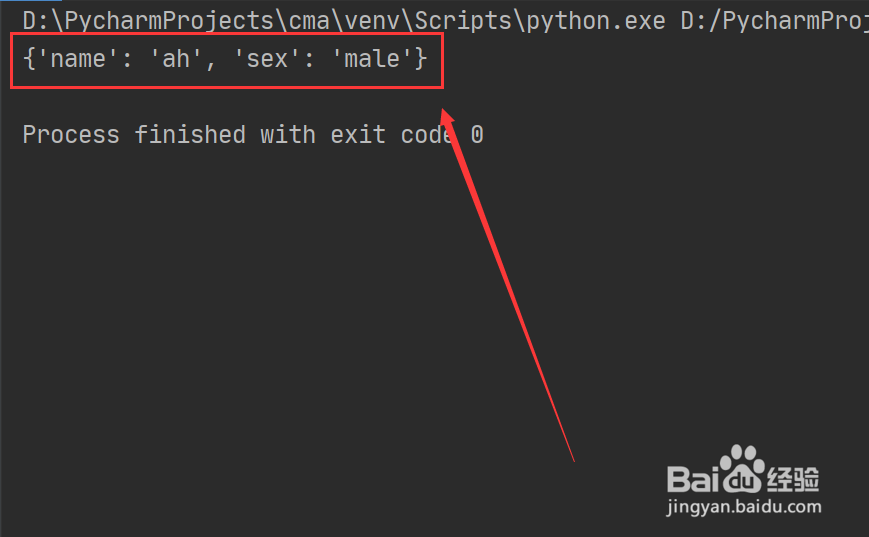Click the 'ah' value in the output
The image size is (869, 537).
176,59
